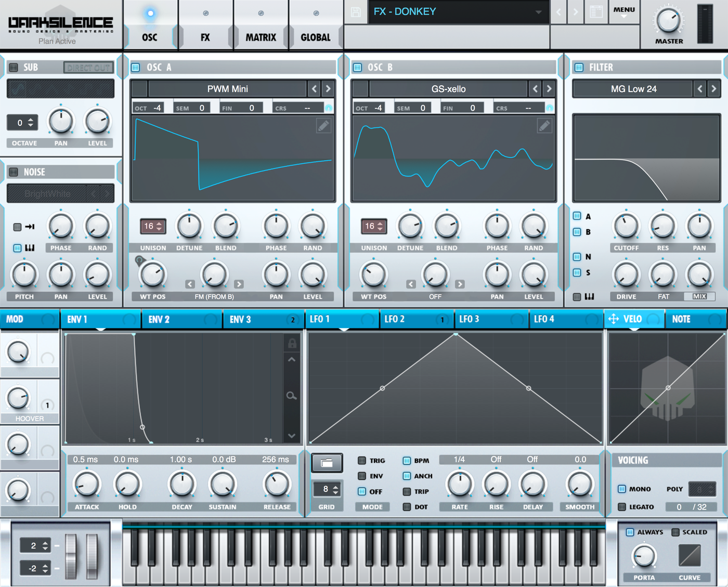Screen dimensions: 728x587
Task: Toggle OSC A pitch tracking icon
Action: point(329,108)
